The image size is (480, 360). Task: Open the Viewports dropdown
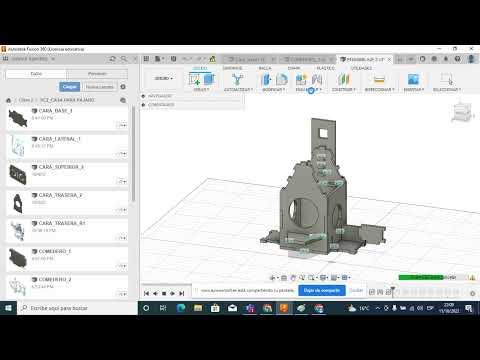point(346,277)
